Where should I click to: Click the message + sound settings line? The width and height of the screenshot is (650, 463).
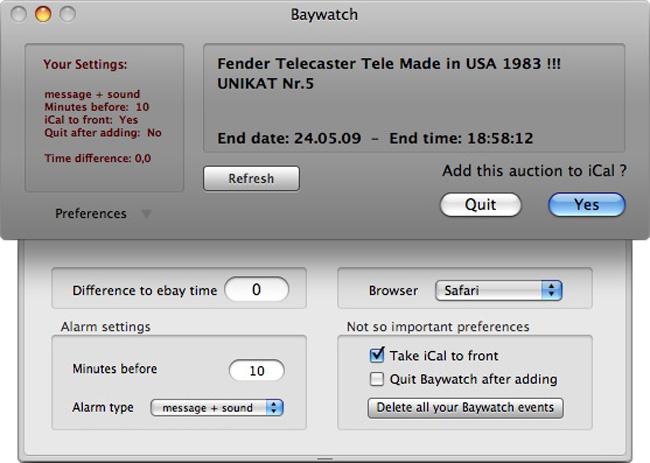coord(92,94)
